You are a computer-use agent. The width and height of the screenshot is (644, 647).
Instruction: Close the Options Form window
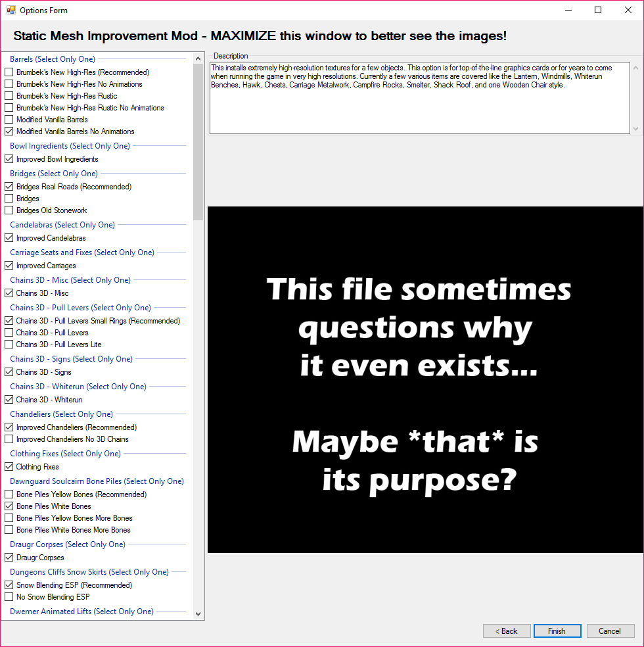[x=628, y=10]
